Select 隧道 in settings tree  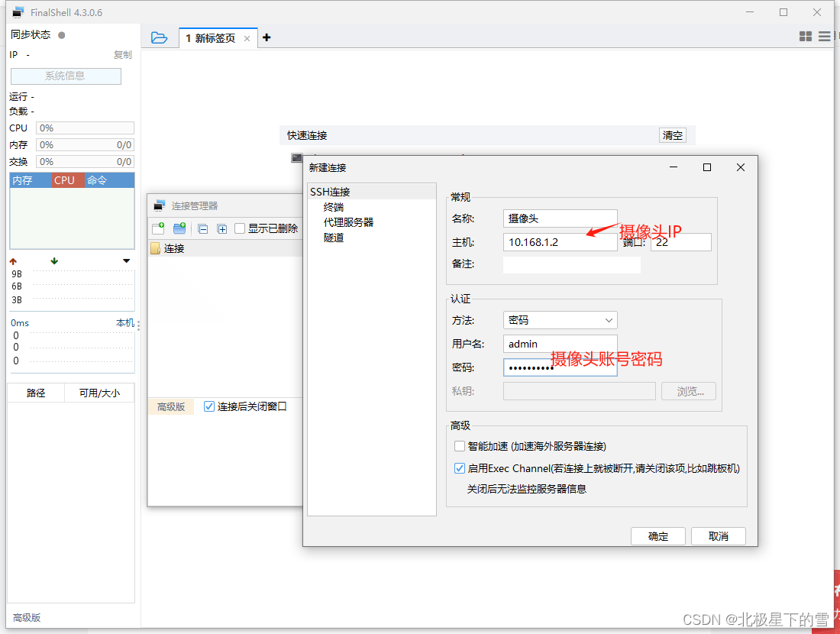(334, 238)
